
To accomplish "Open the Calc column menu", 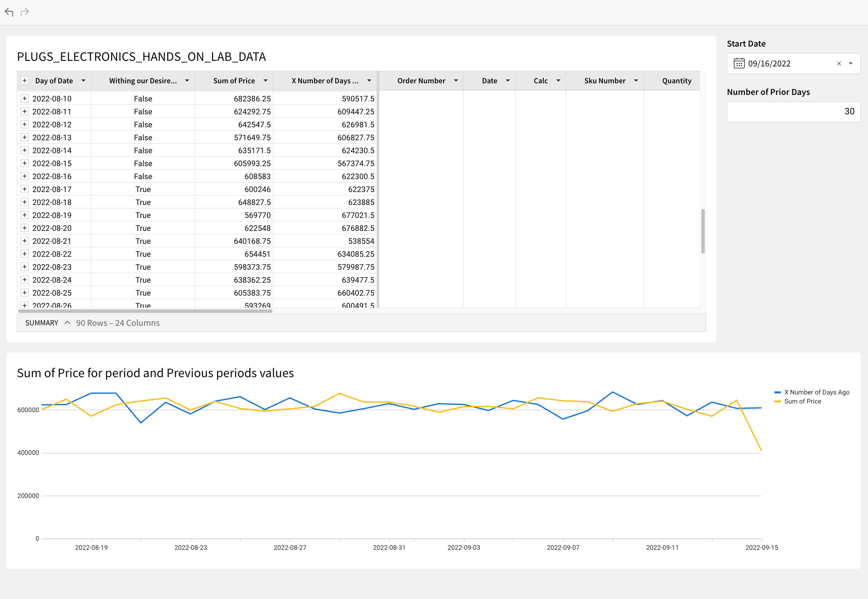I will click(558, 80).
